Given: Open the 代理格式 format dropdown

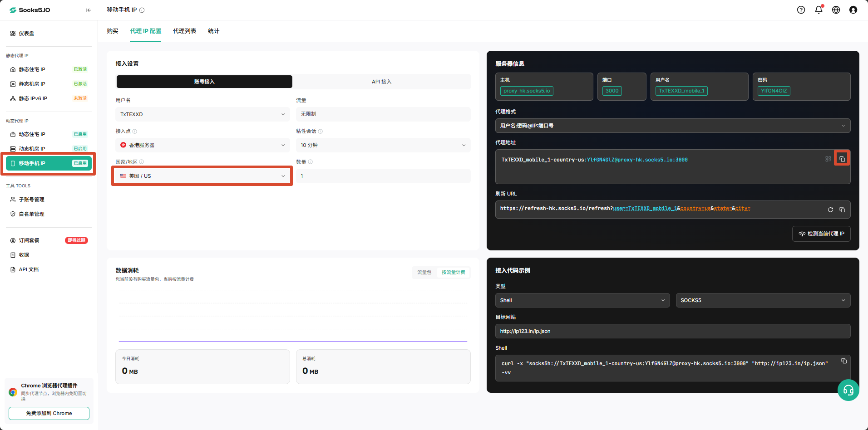Looking at the screenshot, I should pos(673,126).
